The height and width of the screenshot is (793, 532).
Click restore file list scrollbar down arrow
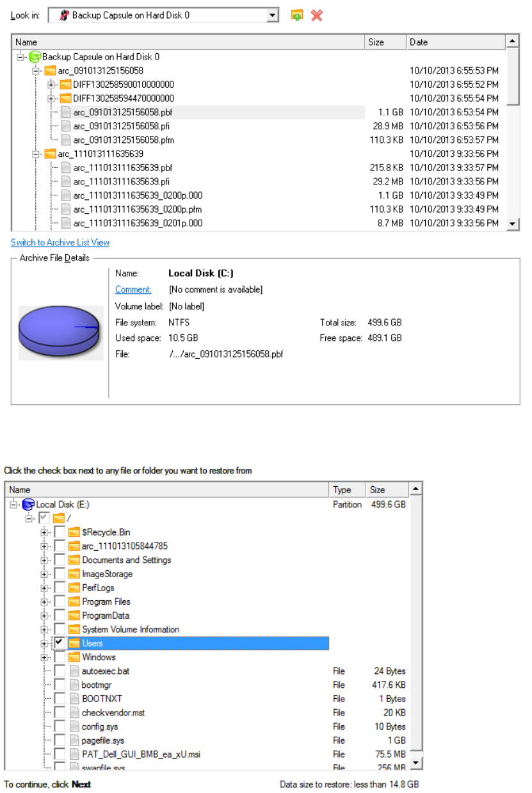415,763
